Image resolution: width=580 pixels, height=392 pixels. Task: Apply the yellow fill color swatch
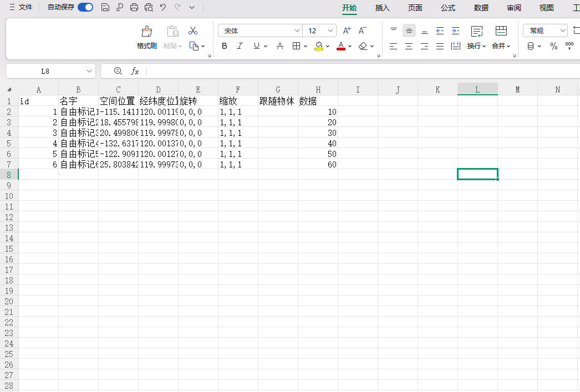319,46
